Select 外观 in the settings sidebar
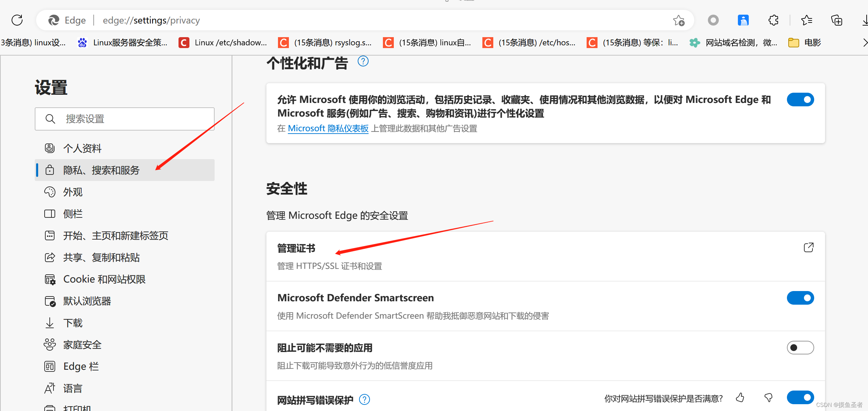 point(73,192)
